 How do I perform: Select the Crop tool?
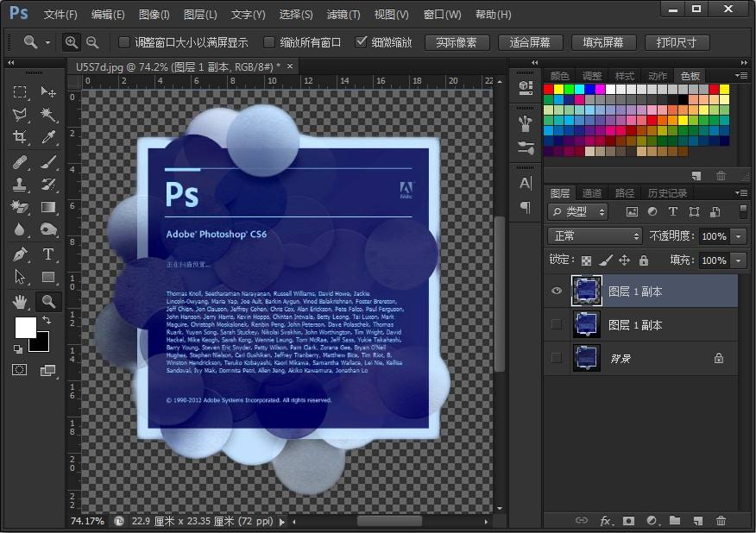(x=17, y=138)
